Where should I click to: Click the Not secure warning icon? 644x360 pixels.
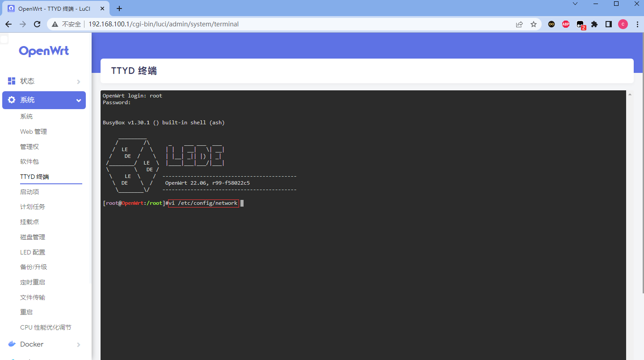click(x=55, y=24)
